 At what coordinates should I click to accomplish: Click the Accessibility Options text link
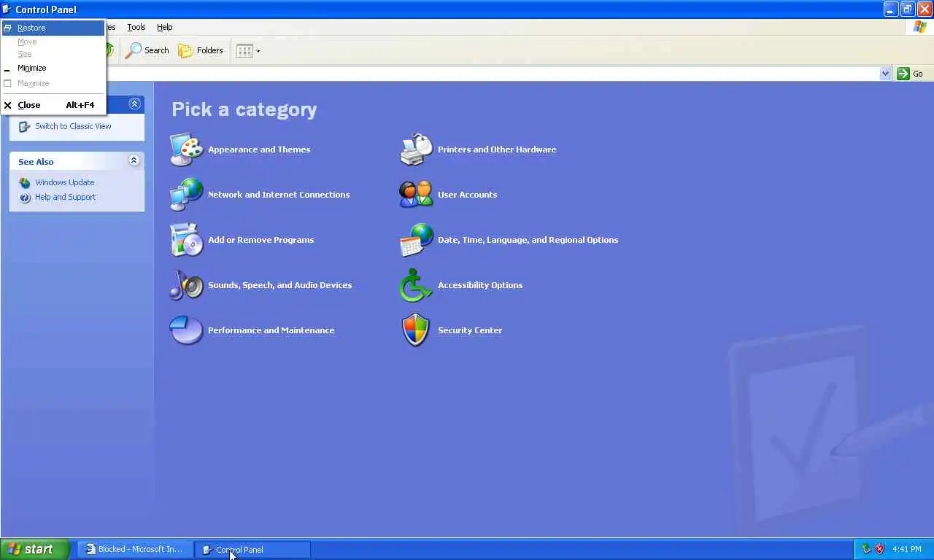point(480,285)
